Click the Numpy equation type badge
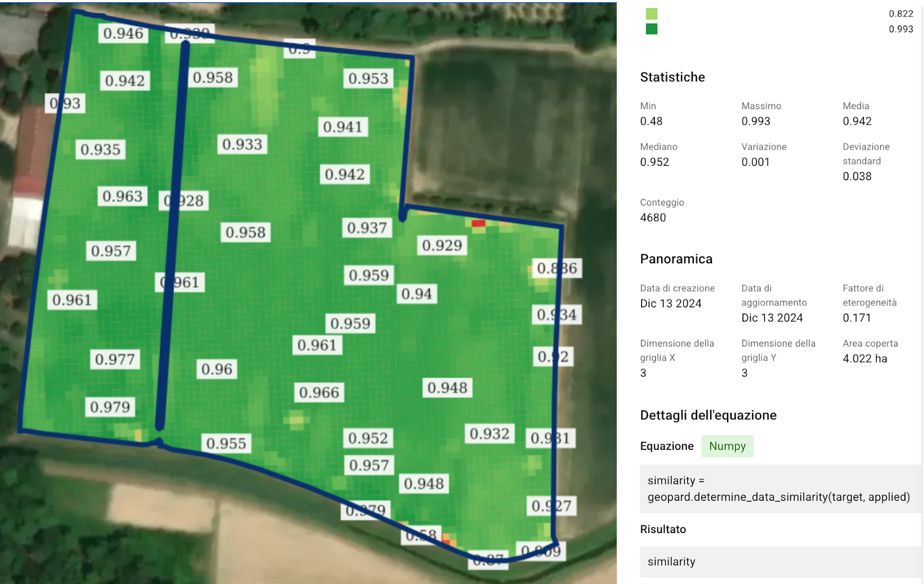Image resolution: width=924 pixels, height=584 pixels. (x=727, y=446)
